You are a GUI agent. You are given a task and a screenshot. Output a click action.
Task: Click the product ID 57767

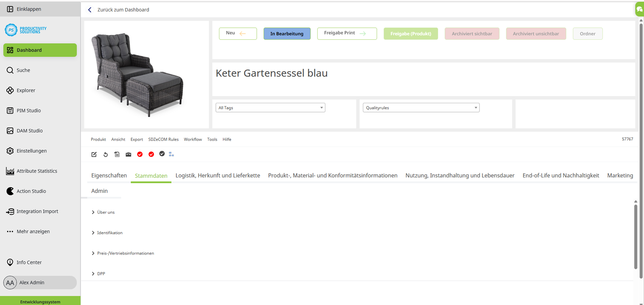[627, 139]
